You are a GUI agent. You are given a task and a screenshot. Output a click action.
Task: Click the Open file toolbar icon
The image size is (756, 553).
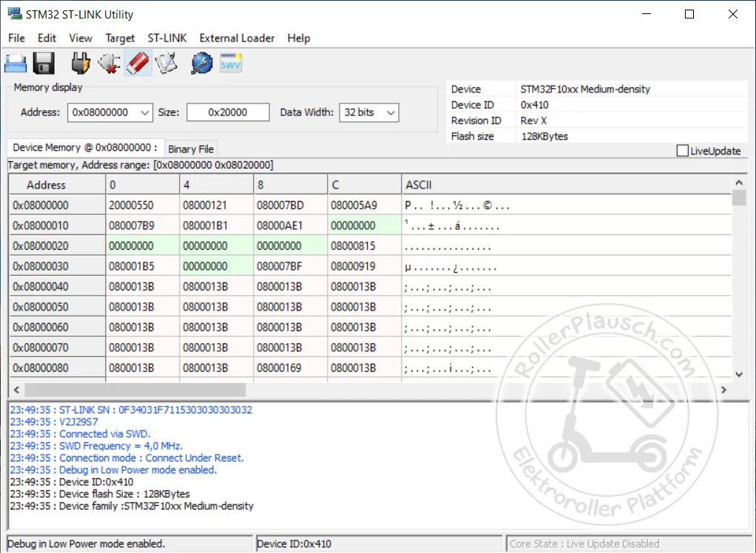[x=16, y=64]
